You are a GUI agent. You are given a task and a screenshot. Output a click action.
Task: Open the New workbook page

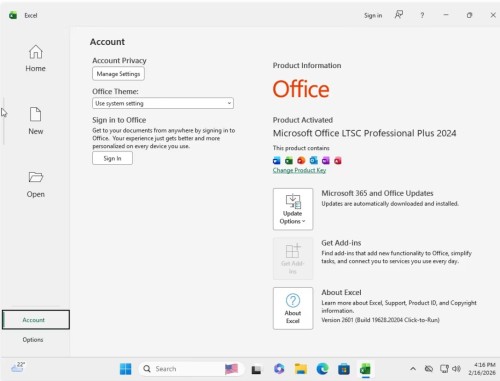coord(35,121)
